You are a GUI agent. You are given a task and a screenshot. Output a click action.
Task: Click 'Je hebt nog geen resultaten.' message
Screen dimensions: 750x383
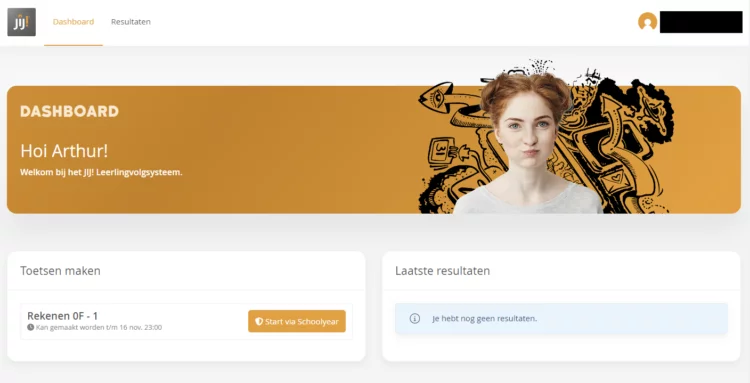click(x=485, y=318)
